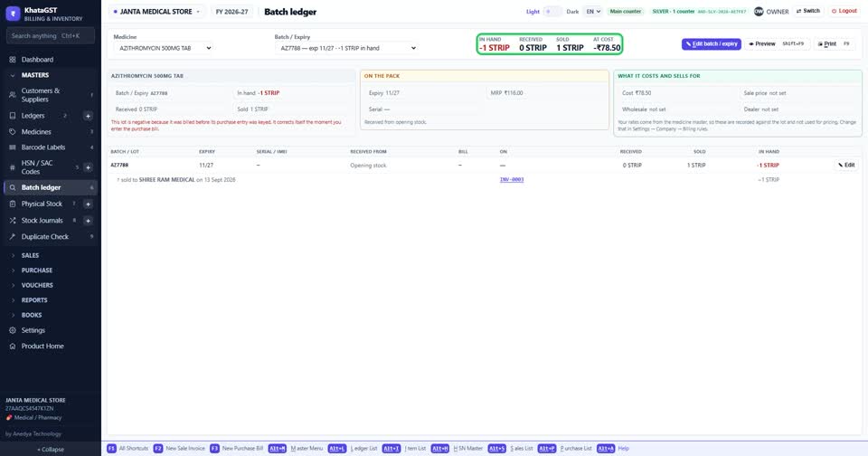Click the Search anything field
This screenshot has height=456, width=868.
click(x=51, y=36)
